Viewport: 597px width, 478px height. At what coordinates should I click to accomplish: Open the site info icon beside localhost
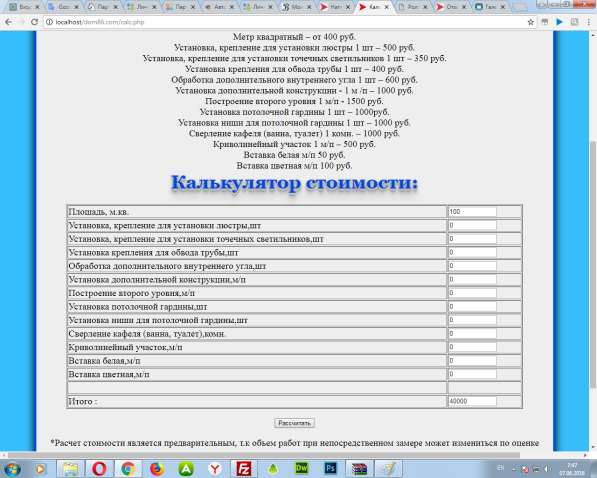click(x=49, y=22)
